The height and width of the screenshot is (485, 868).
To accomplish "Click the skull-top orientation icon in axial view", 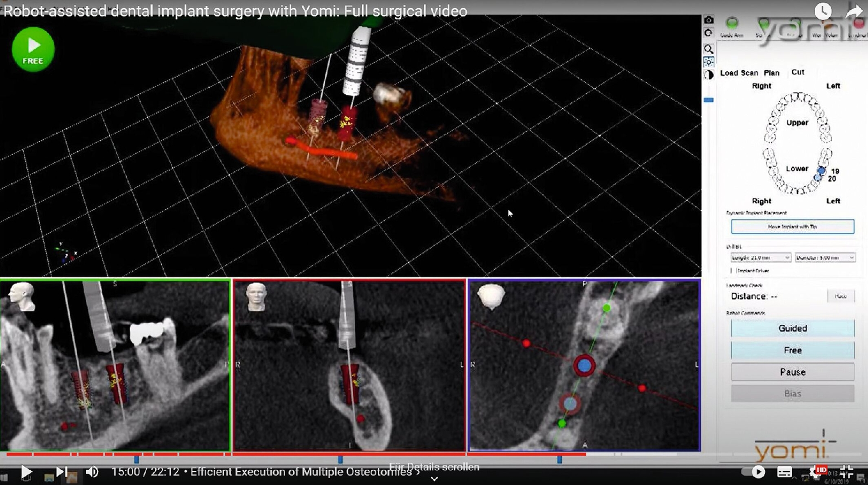I will point(491,296).
